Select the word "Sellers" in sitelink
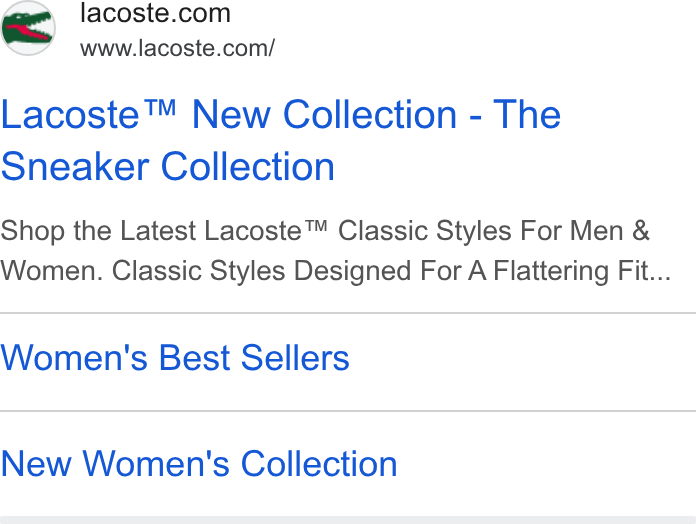 295,358
